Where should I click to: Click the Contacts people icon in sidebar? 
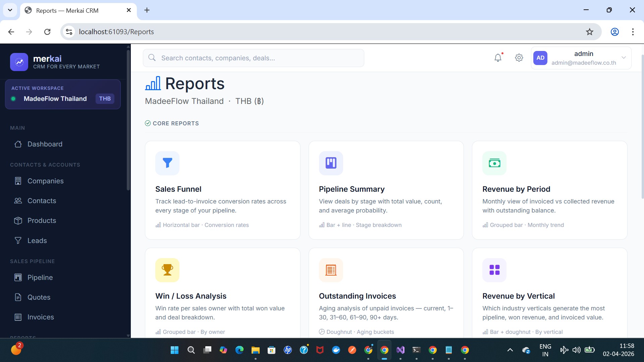point(18,201)
